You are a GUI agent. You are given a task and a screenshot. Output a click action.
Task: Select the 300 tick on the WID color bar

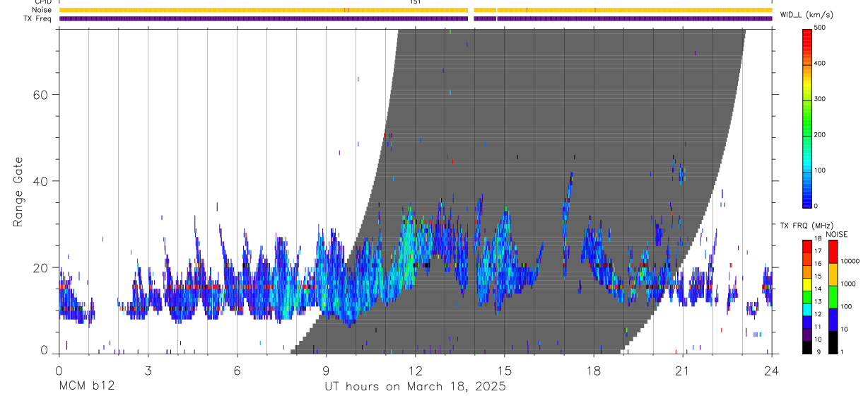[x=821, y=100]
